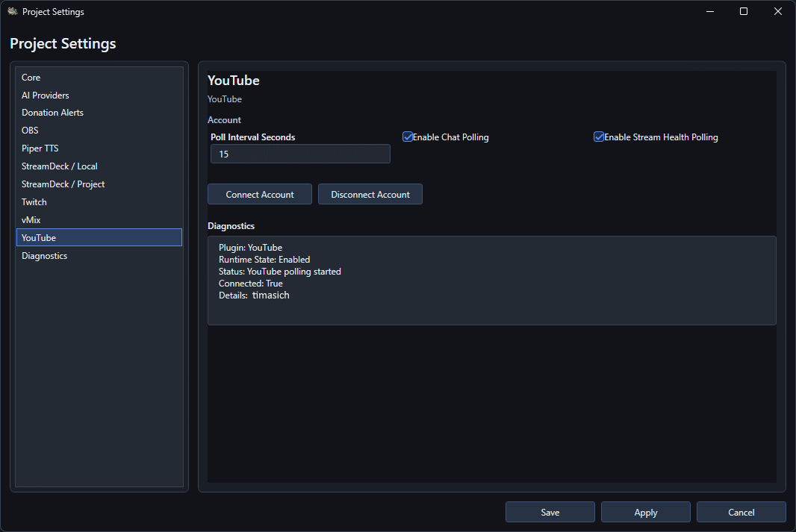Click Disconnect Account button

(370, 194)
